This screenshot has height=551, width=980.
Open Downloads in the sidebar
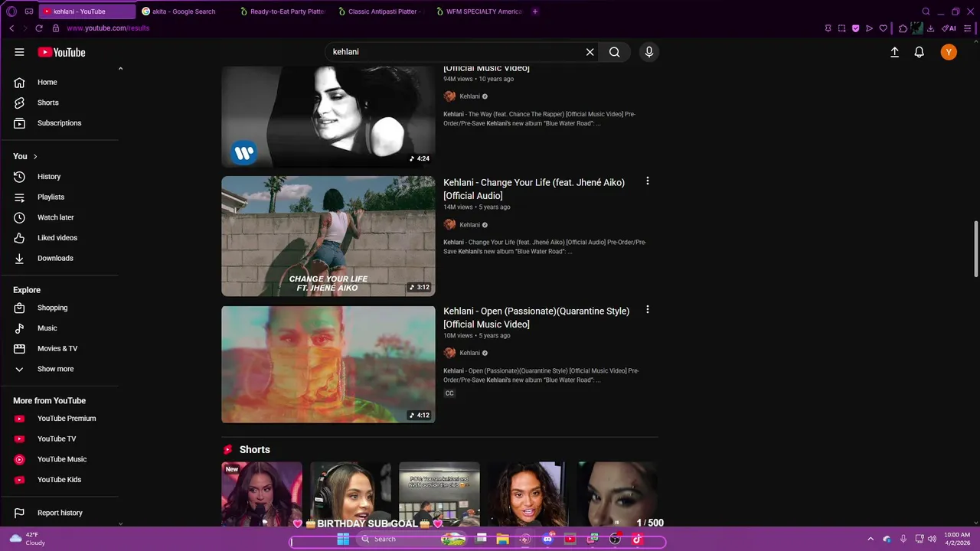tap(61, 258)
